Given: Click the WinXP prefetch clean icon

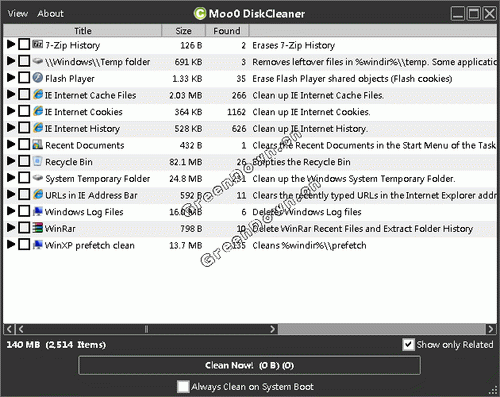Looking at the screenshot, I should pyautogui.click(x=38, y=244).
